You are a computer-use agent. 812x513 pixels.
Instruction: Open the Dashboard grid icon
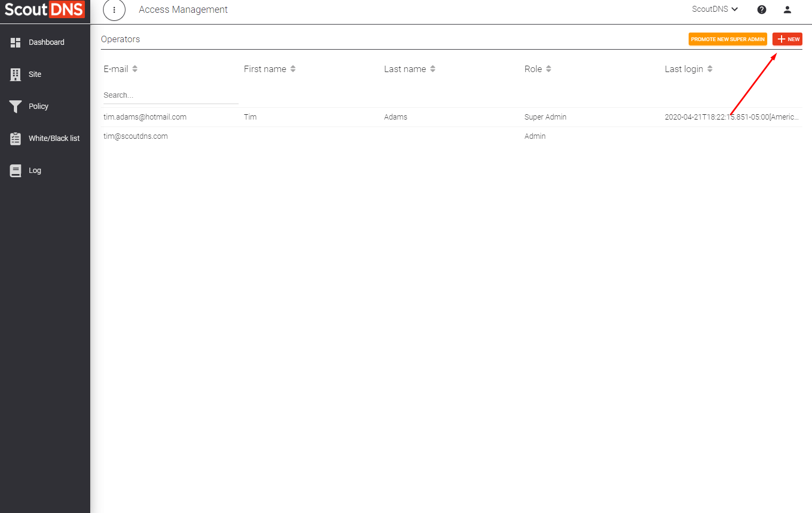click(x=15, y=42)
